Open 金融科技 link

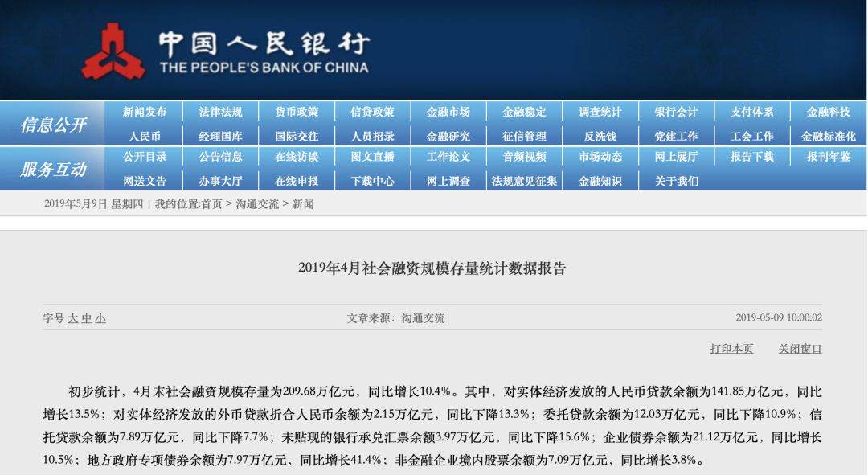point(828,112)
